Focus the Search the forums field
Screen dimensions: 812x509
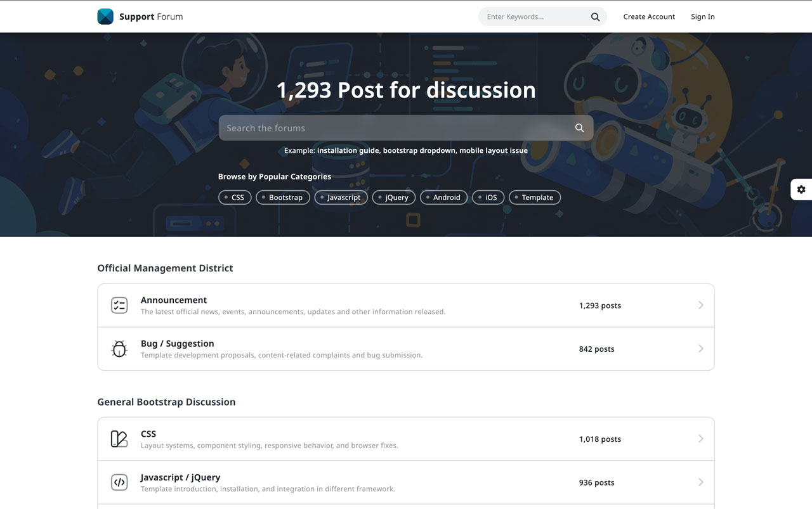(x=406, y=128)
